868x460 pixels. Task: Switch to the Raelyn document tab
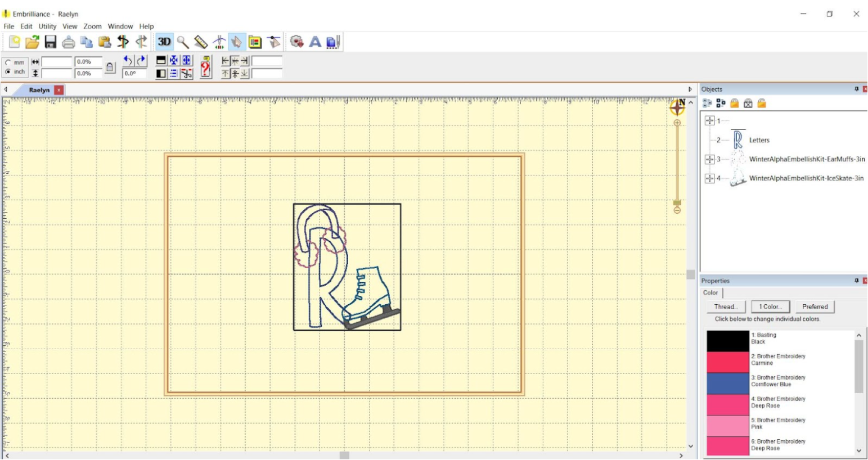(39, 90)
